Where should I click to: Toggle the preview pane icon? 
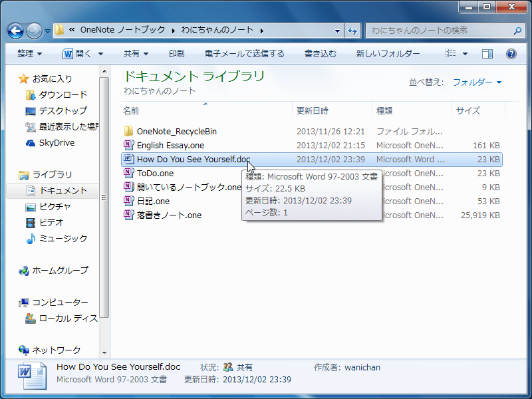(487, 54)
